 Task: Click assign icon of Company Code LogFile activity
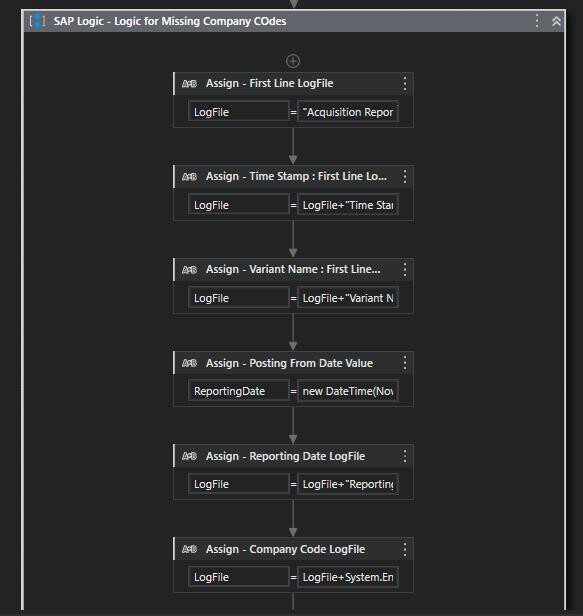pos(189,549)
